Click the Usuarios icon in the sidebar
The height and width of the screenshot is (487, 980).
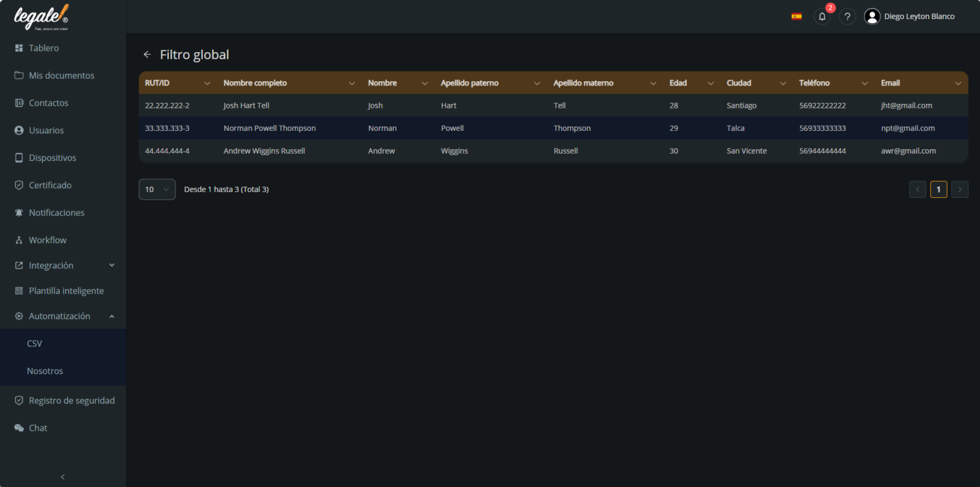point(19,130)
